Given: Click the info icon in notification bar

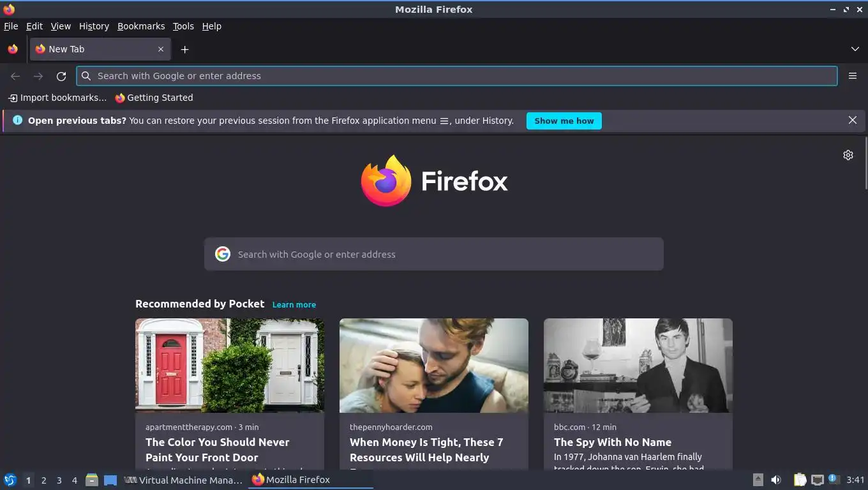Looking at the screenshot, I should 17,120.
